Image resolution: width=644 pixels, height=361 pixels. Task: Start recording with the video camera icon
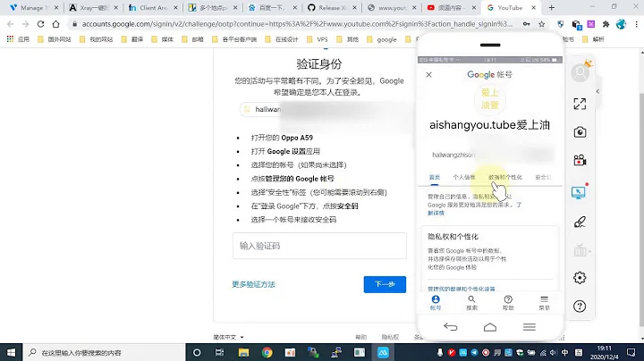coord(580,160)
